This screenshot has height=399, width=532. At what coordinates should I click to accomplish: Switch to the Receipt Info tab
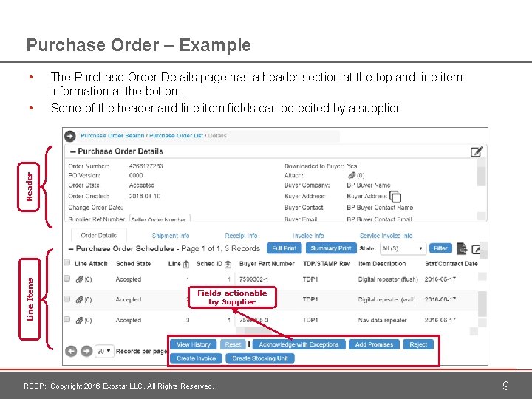click(241, 236)
